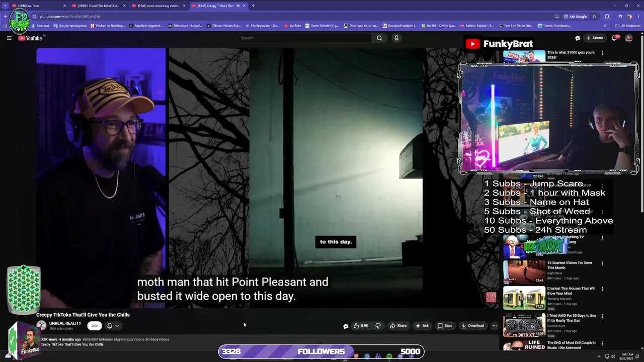Image resolution: width=644 pixels, height=362 pixels.
Task: Submit search with magnifier button
Action: pyautogui.click(x=379, y=38)
